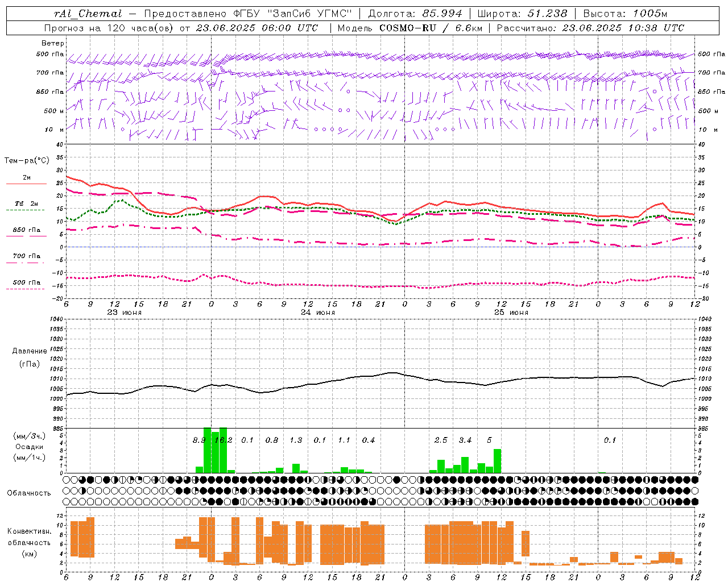Select the provider text ФГБУ "ЗапСиб УГМС"
Viewport: 728px width, 582px height.
[292, 14]
